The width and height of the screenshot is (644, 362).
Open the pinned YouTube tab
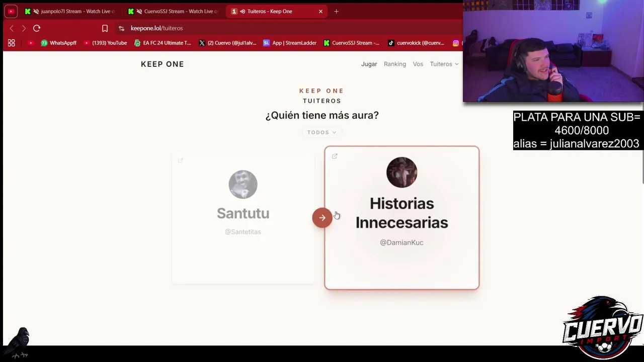pos(11,11)
